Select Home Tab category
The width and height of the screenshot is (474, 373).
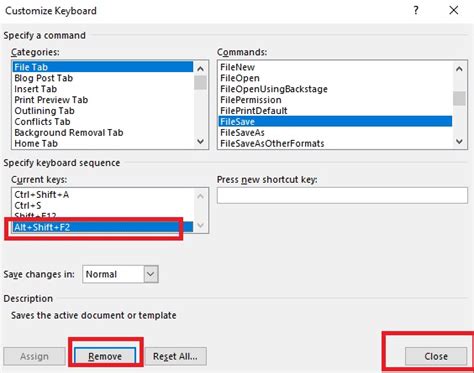tap(103, 143)
